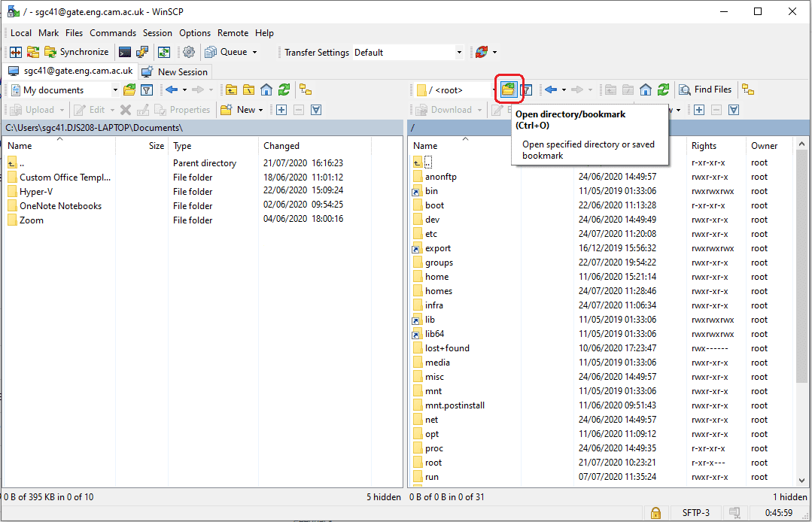
Task: Click the Synchronize button
Action: pyautogui.click(x=76, y=52)
